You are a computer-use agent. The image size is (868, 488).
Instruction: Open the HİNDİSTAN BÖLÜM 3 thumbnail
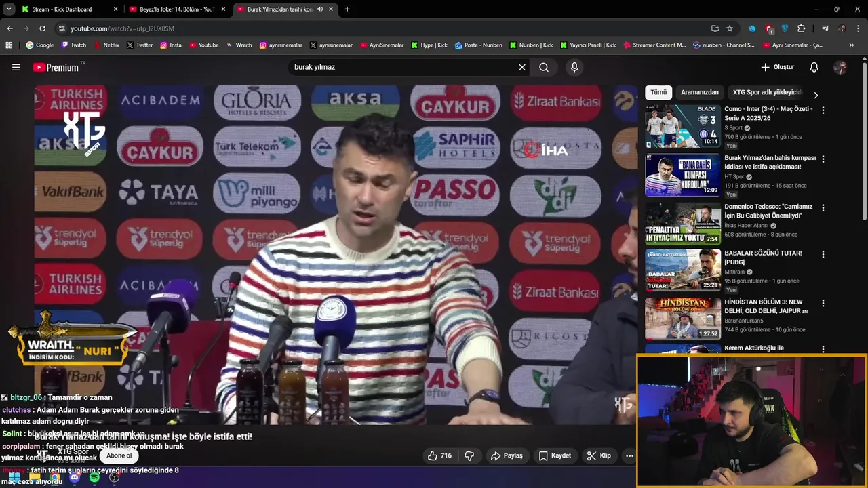pyautogui.click(x=683, y=319)
